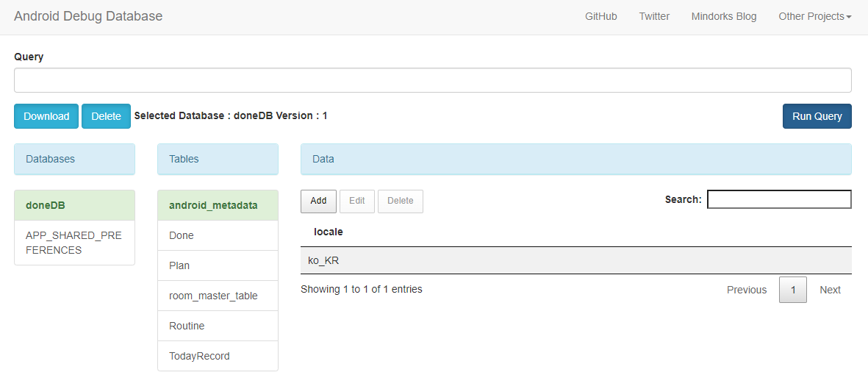Open the TodayRecord table
Viewport: 868px width, 389px height.
coord(218,356)
